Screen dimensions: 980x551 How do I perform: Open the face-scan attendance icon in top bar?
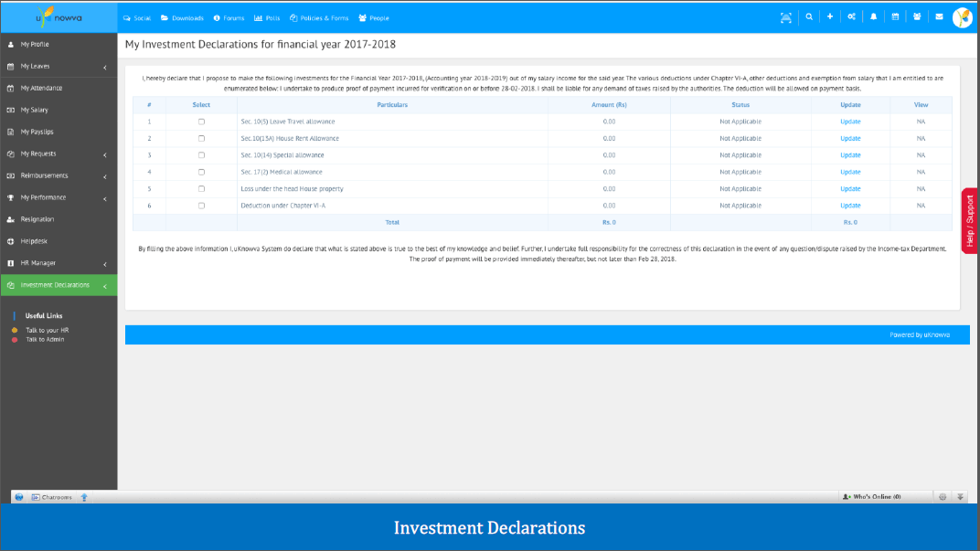785,17
